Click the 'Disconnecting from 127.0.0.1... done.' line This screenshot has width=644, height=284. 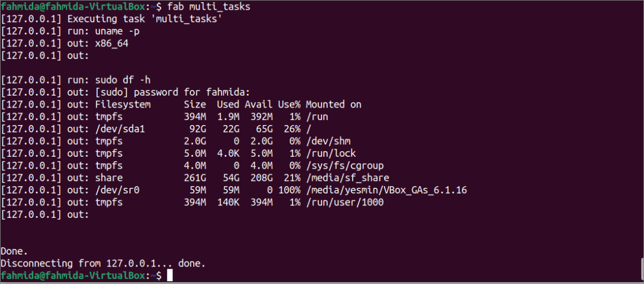pos(103,264)
